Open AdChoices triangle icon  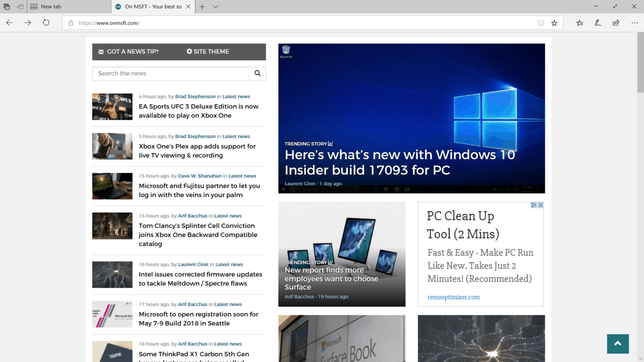tap(534, 205)
